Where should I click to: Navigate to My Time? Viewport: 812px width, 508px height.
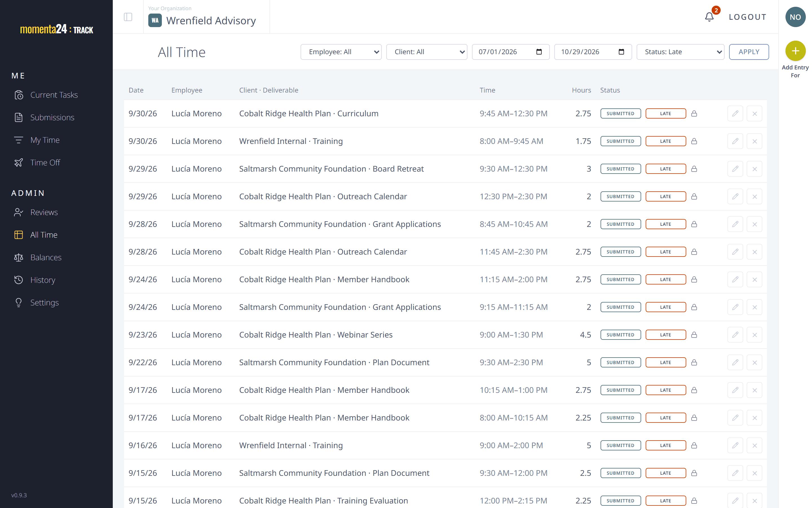point(45,140)
